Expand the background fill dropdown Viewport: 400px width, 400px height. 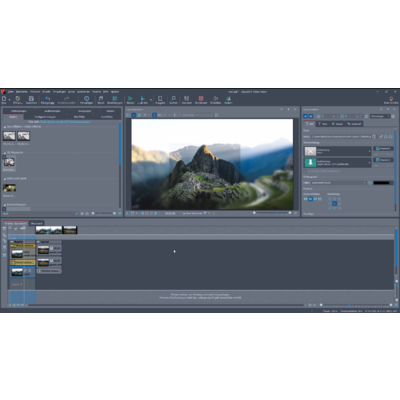click(339, 183)
